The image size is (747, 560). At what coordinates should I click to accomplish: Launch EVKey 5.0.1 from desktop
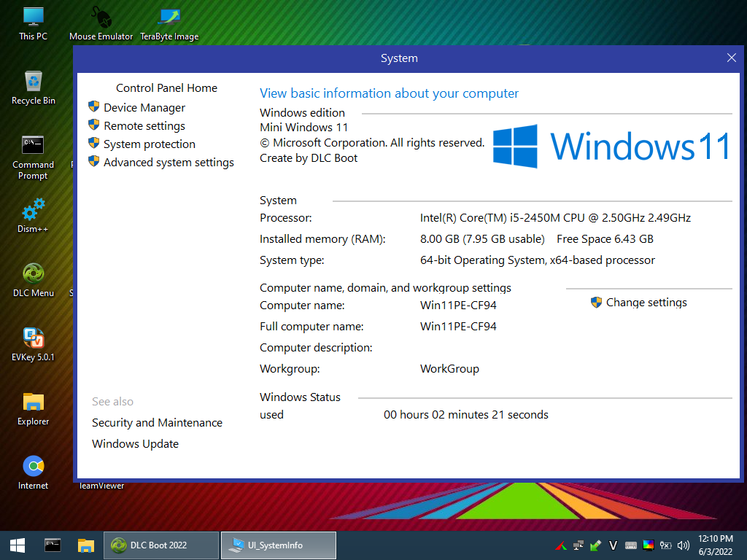tap(34, 344)
